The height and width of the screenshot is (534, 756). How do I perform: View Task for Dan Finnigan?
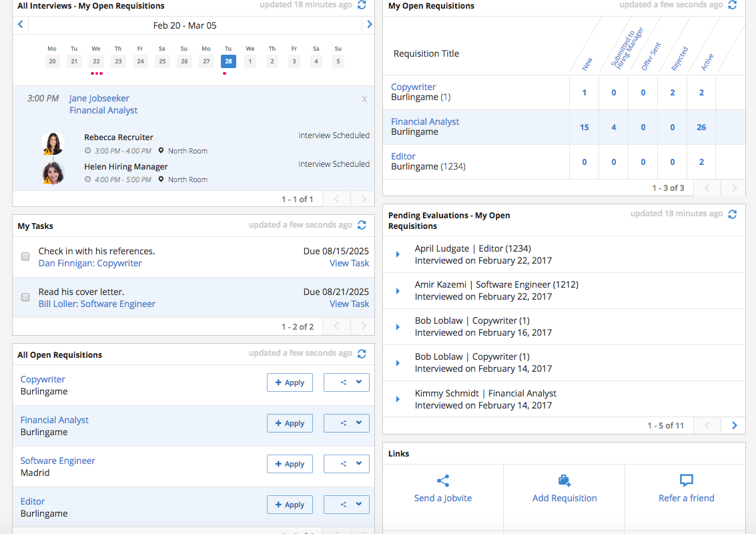click(349, 264)
